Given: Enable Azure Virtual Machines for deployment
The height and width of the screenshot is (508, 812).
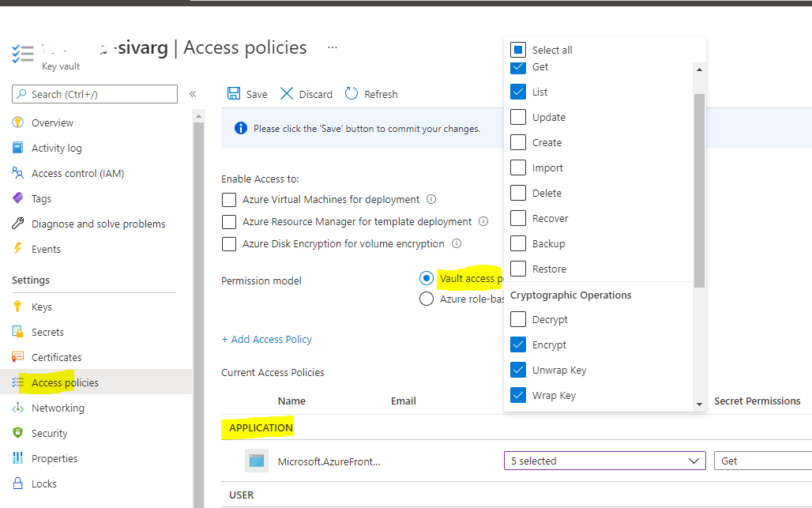Looking at the screenshot, I should coord(229,200).
